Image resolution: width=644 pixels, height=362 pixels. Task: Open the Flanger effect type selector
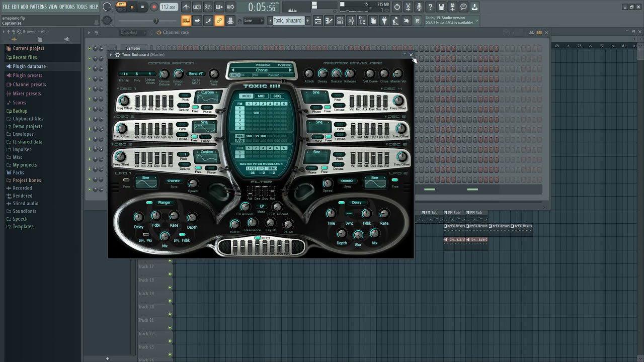(165, 203)
